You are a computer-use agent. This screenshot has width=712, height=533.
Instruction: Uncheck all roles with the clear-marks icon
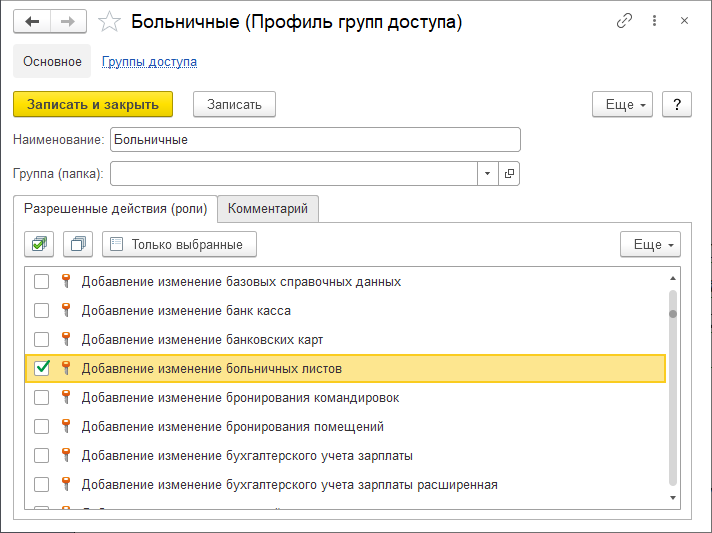78,244
